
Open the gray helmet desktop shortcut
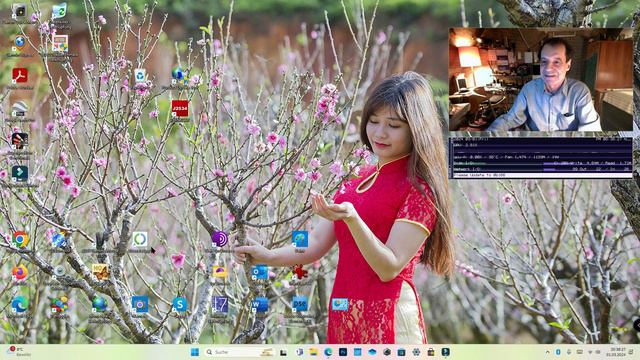pyautogui.click(x=20, y=109)
